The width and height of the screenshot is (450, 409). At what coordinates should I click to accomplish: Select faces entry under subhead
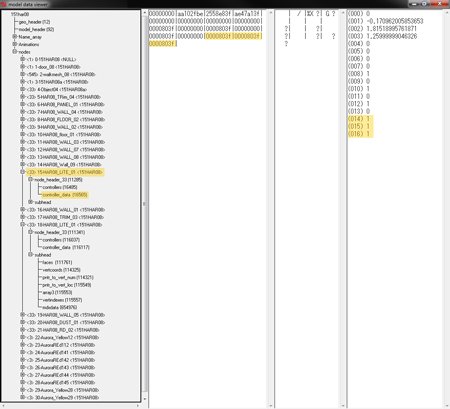pos(57,262)
